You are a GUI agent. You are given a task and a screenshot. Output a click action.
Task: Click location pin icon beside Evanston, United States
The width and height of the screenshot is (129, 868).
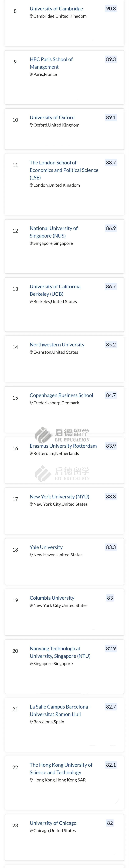tap(31, 352)
